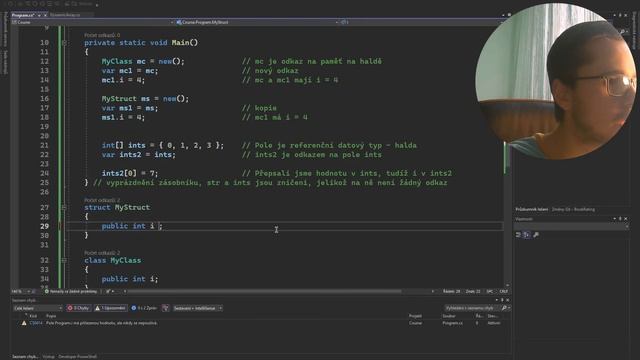The width and height of the screenshot is (640, 360).
Task: Open the Course project navigation dropdown
Action: pyautogui.click(x=93, y=22)
